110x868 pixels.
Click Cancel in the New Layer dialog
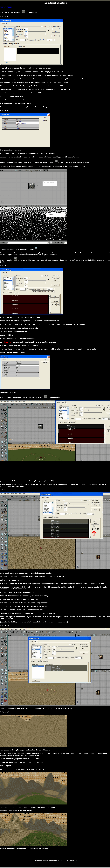point(45,363)
